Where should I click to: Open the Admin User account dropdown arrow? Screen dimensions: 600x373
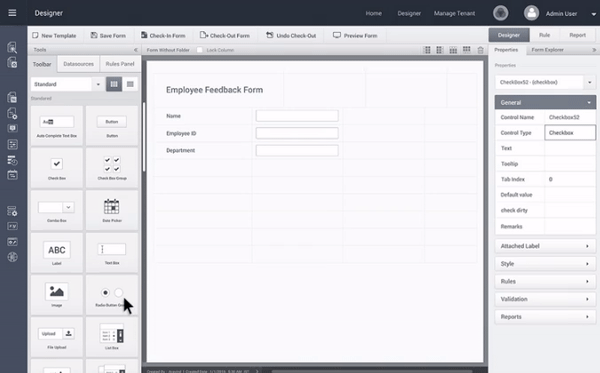(x=593, y=14)
